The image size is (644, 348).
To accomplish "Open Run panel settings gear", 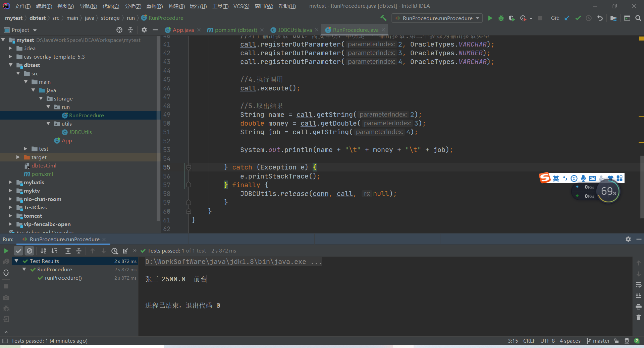I will tap(628, 239).
